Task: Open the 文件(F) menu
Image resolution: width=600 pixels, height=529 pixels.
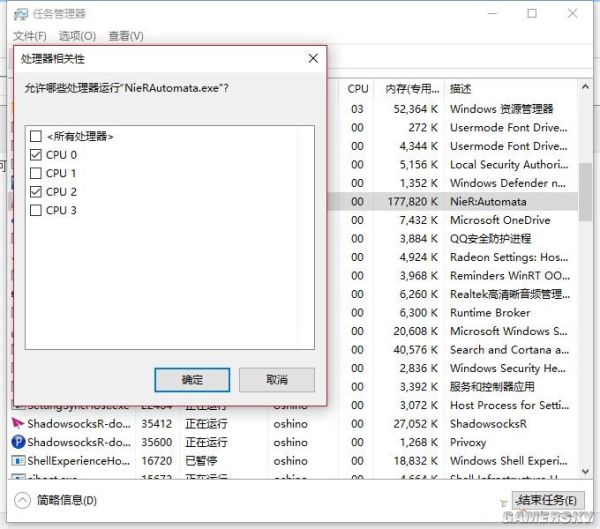Action: pos(30,36)
